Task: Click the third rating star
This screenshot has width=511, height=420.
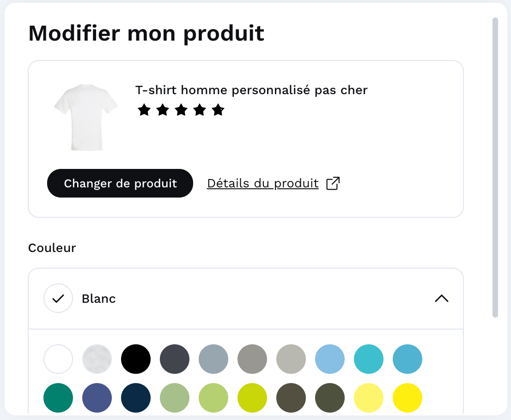Action: (181, 110)
